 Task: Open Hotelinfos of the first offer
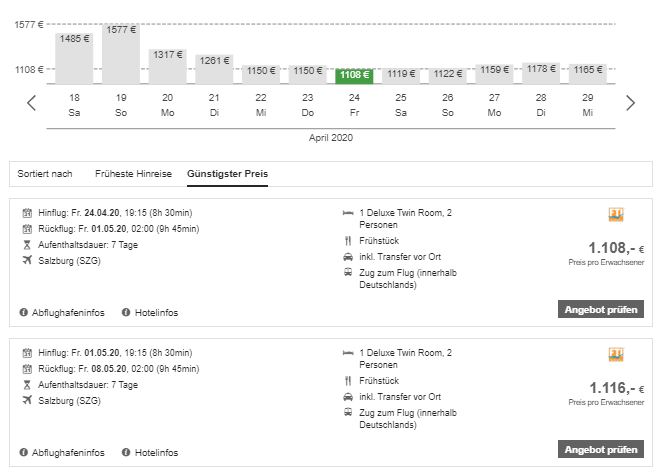point(157,313)
